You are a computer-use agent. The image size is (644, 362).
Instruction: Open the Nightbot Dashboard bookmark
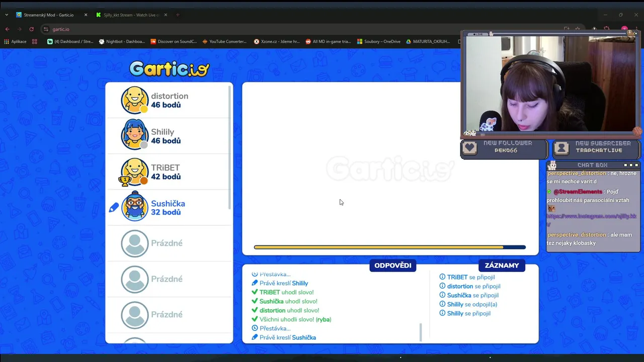[x=122, y=42]
